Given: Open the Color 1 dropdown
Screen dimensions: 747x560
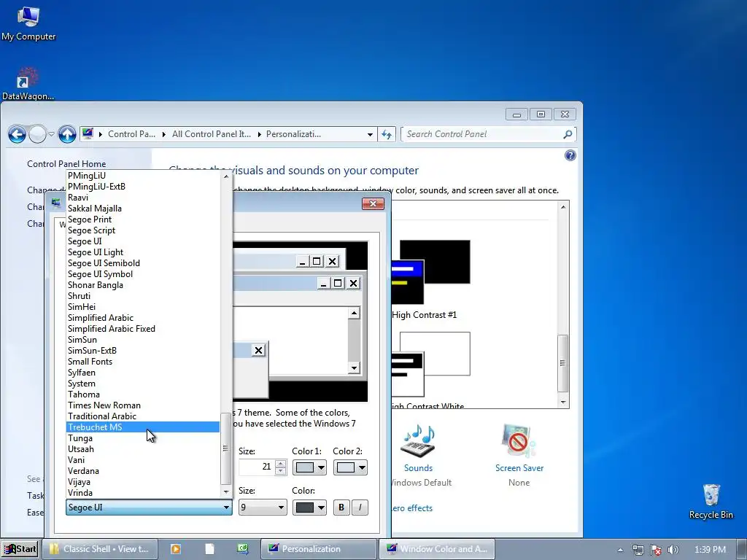Looking at the screenshot, I should 309,467.
